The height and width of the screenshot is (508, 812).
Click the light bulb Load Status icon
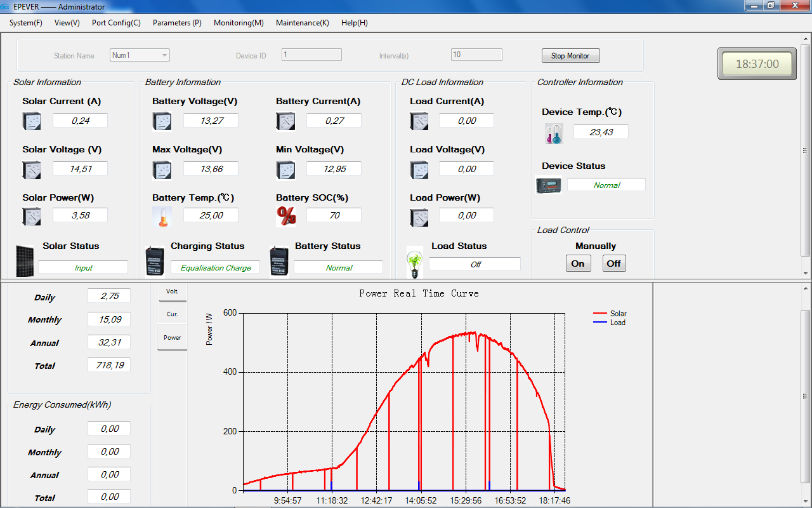[415, 262]
